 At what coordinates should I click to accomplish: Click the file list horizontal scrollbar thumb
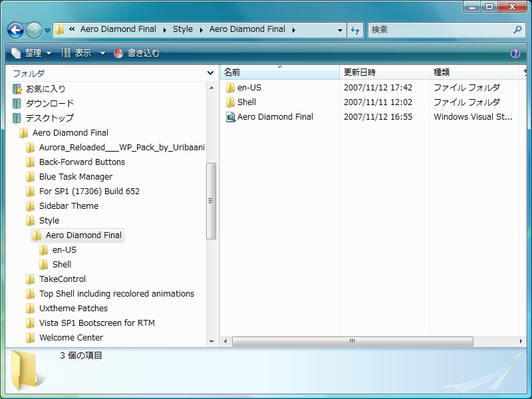[352, 341]
